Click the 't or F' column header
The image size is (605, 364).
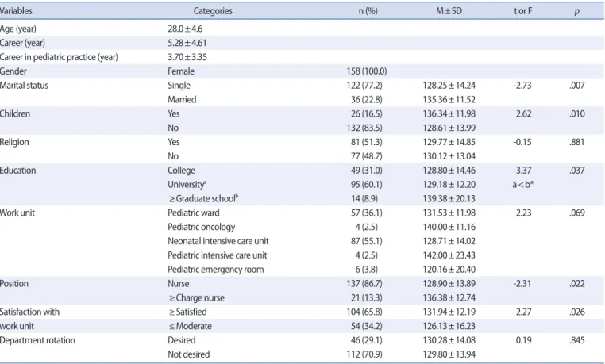(522, 11)
